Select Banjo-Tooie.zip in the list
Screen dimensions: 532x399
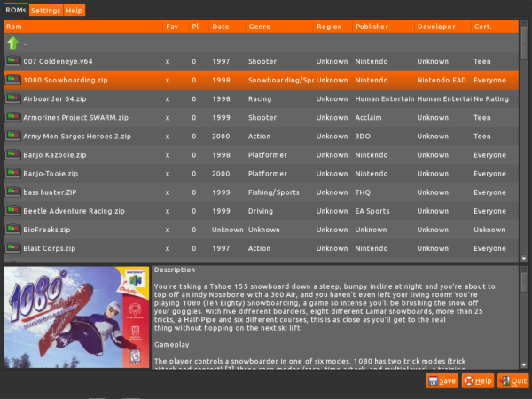(x=51, y=174)
